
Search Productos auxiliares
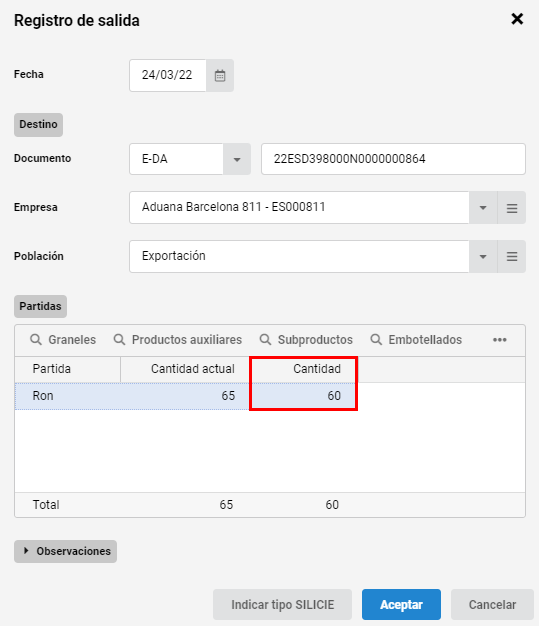pos(178,340)
